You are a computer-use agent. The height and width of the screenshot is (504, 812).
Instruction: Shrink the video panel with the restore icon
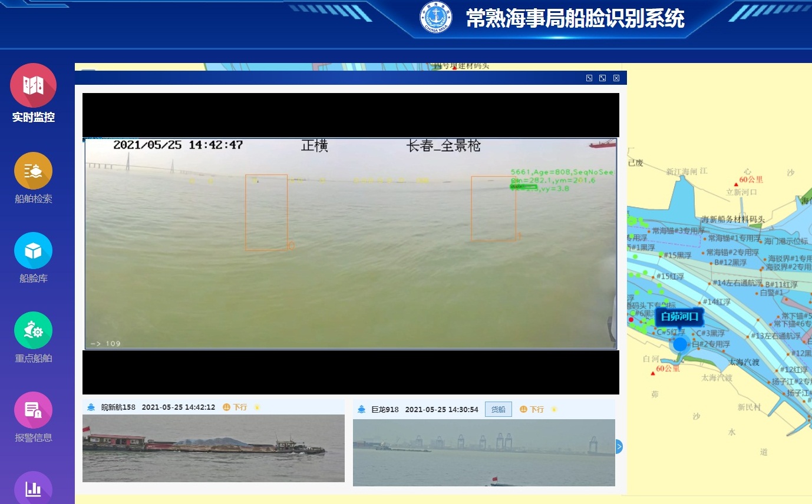[589, 78]
